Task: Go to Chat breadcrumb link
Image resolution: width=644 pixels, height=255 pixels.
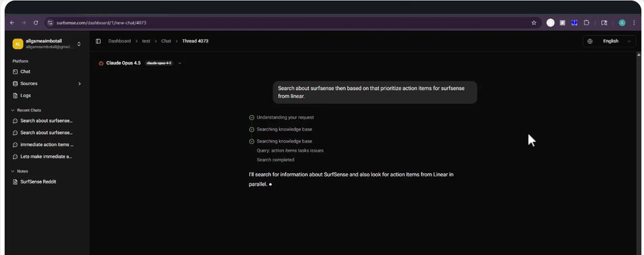Action: click(x=166, y=41)
